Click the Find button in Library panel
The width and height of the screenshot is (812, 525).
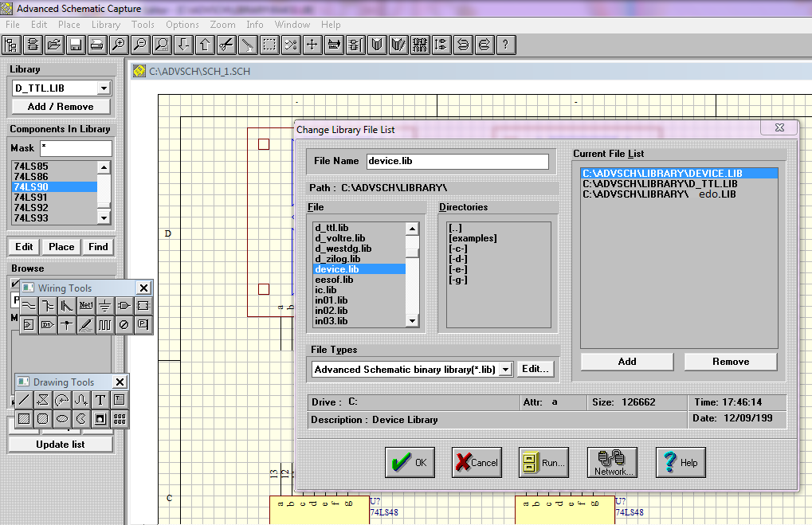[x=98, y=247]
